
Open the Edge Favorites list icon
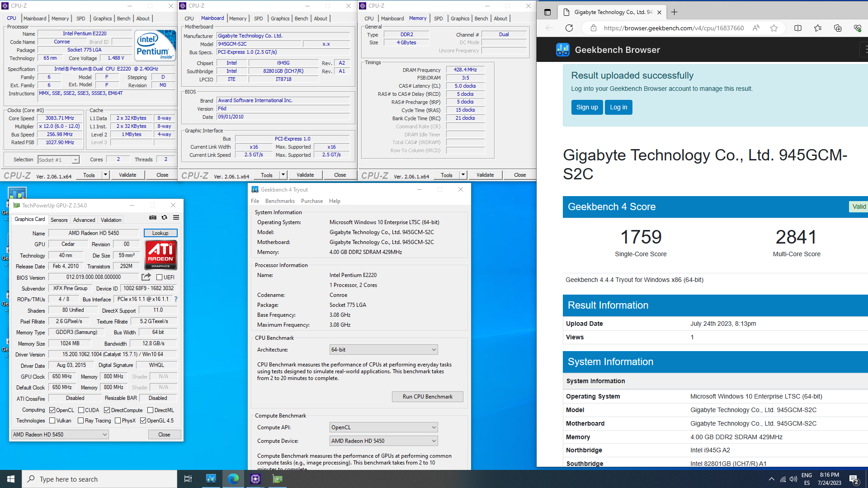tap(818, 28)
